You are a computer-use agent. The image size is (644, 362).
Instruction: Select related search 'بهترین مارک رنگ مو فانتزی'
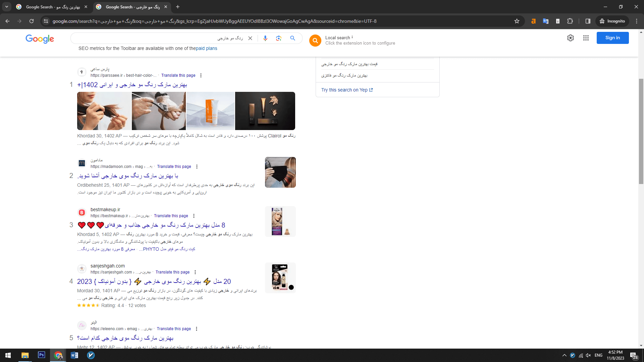tap(344, 75)
